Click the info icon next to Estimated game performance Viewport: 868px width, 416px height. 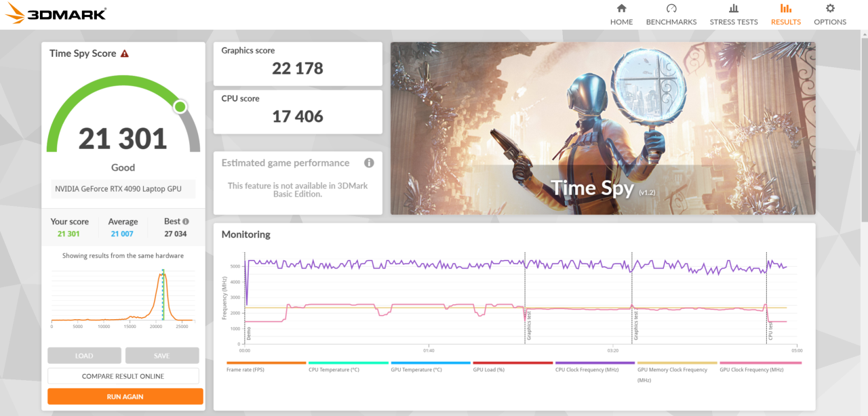click(369, 163)
